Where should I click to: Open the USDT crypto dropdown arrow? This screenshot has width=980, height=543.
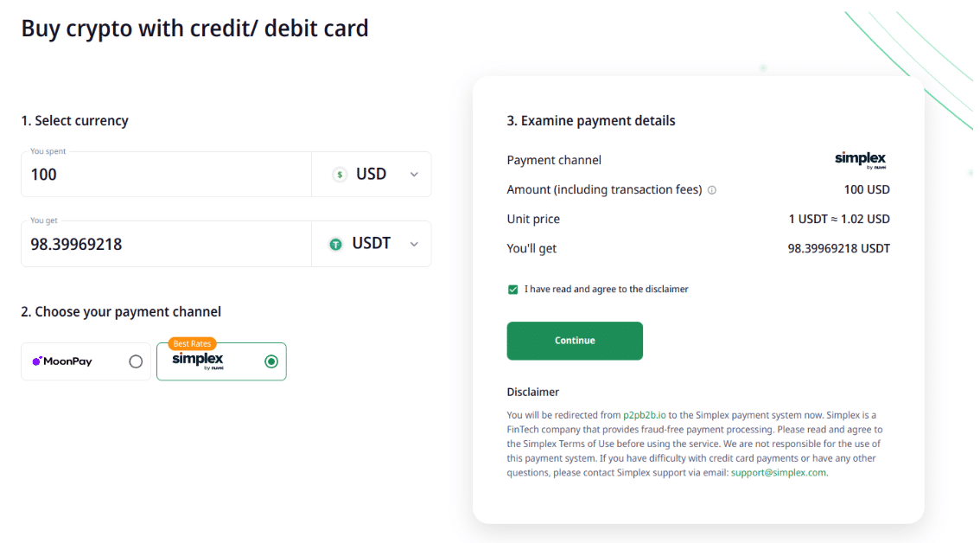[414, 245]
